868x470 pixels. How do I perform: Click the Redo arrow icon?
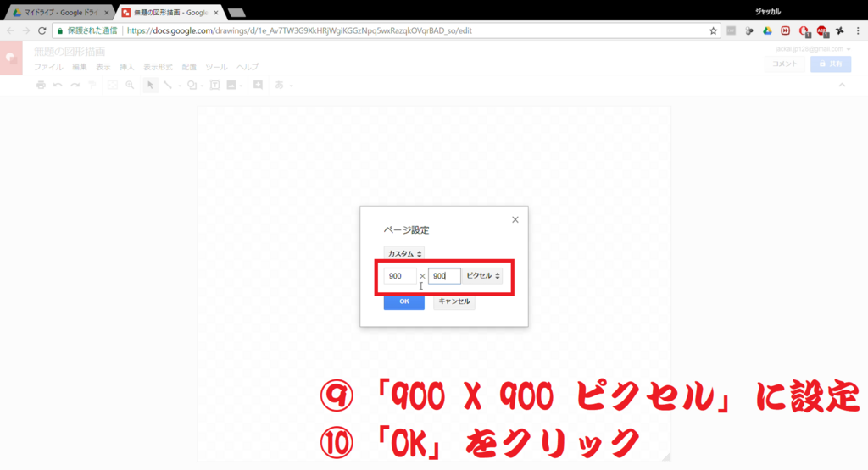75,85
